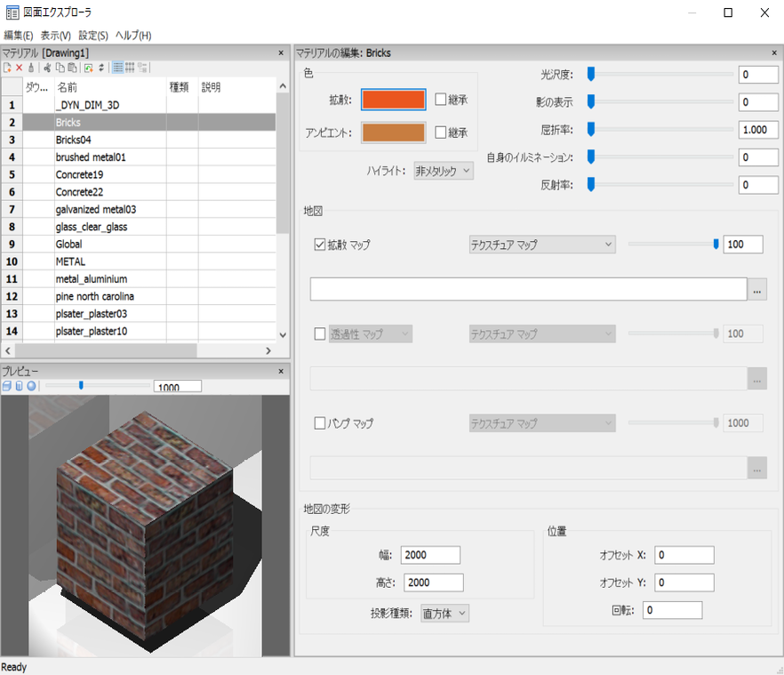Click the 名前 column header
The width and height of the screenshot is (784, 675).
(x=110, y=87)
